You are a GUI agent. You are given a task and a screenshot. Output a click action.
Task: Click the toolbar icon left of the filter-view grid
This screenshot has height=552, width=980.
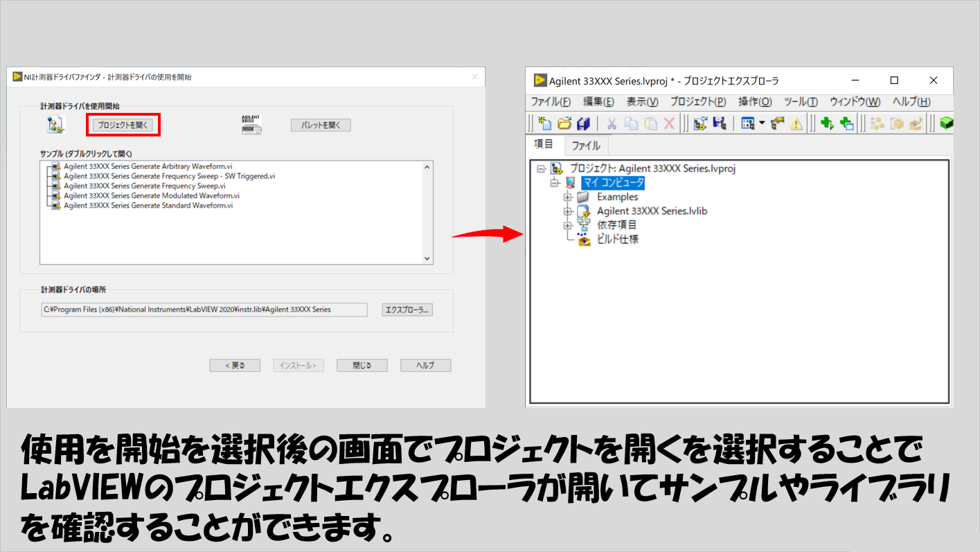tap(719, 123)
